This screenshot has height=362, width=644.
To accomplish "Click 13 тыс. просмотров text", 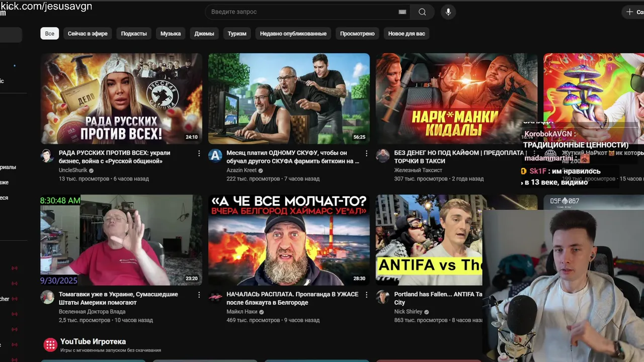I will pyautogui.click(x=84, y=178).
